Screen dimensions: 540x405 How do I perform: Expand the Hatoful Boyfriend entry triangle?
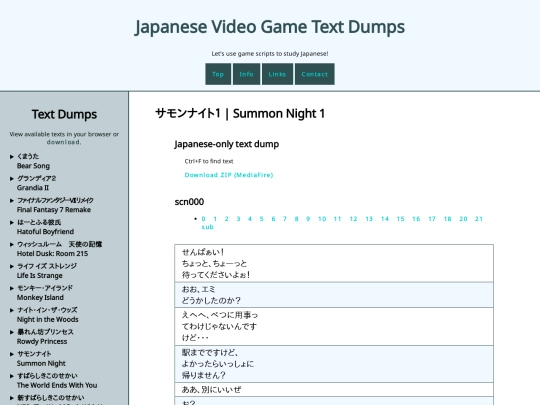pyautogui.click(x=12, y=222)
